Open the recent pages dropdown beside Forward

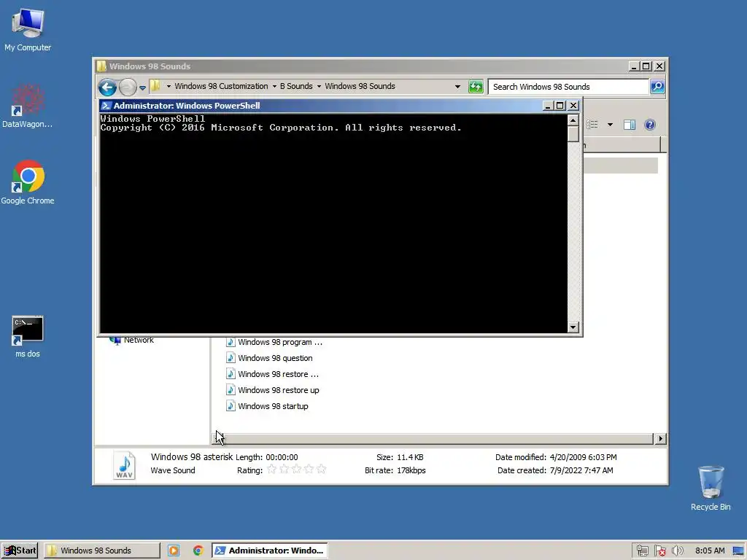[142, 87]
